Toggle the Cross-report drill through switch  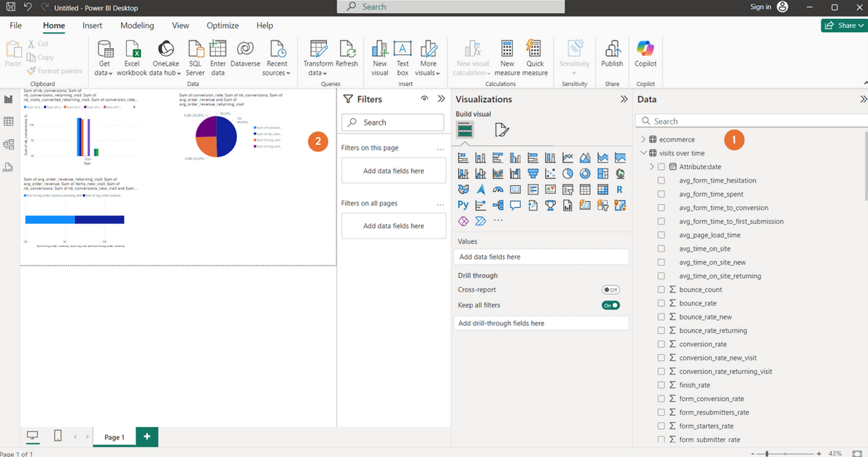point(611,289)
